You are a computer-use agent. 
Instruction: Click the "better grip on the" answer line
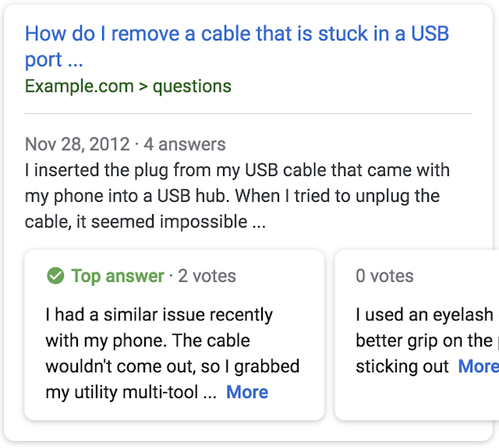point(424,340)
